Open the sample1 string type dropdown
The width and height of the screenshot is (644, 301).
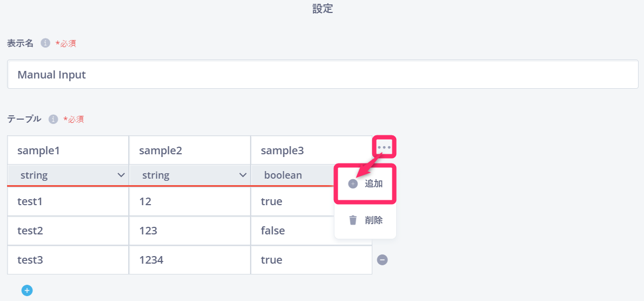68,175
